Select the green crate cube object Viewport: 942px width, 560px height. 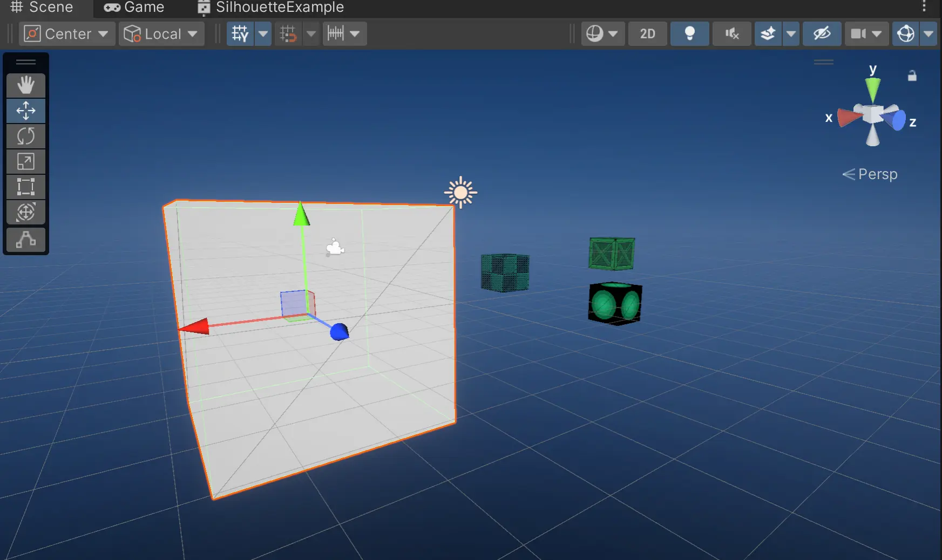pos(612,254)
